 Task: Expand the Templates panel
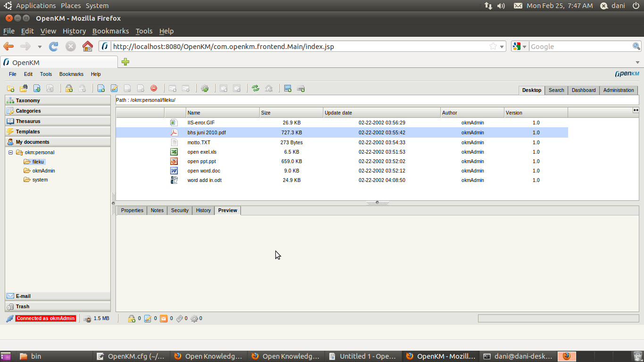[58, 132]
